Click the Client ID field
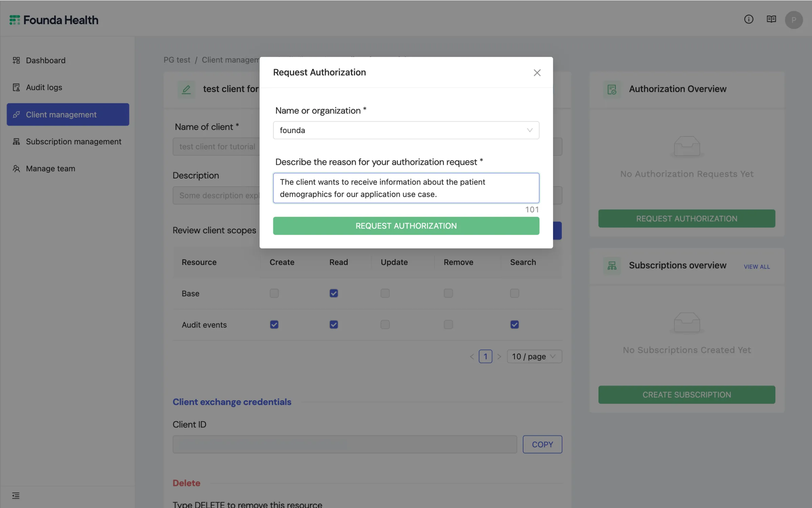This screenshot has height=508, width=812. pyautogui.click(x=345, y=444)
